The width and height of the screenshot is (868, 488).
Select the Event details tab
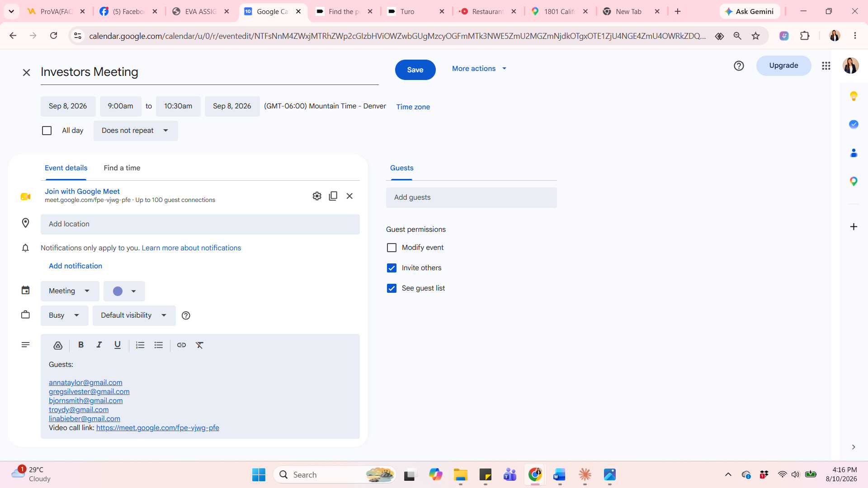(x=66, y=168)
